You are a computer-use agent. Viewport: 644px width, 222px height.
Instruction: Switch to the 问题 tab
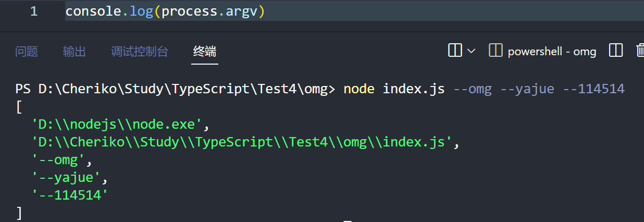click(27, 51)
